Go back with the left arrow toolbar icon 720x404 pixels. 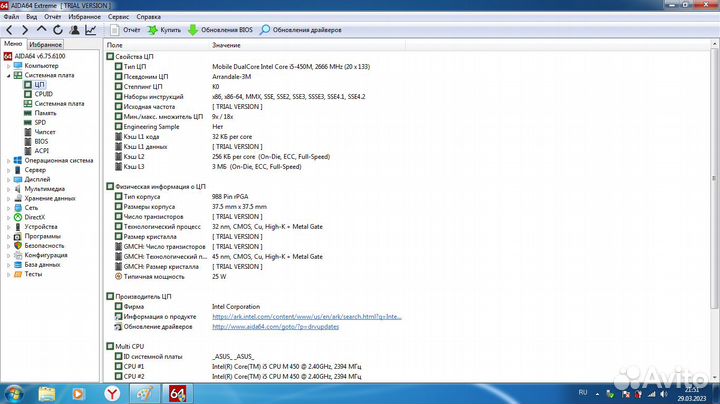click(9, 30)
